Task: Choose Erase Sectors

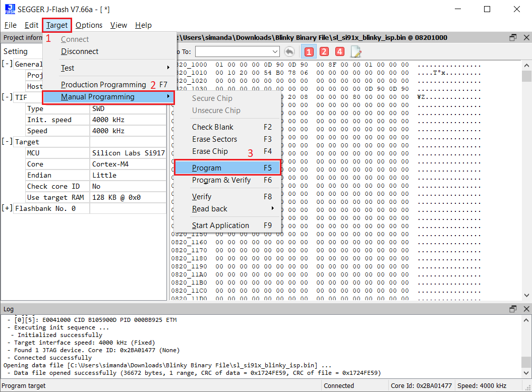Action: click(227, 139)
